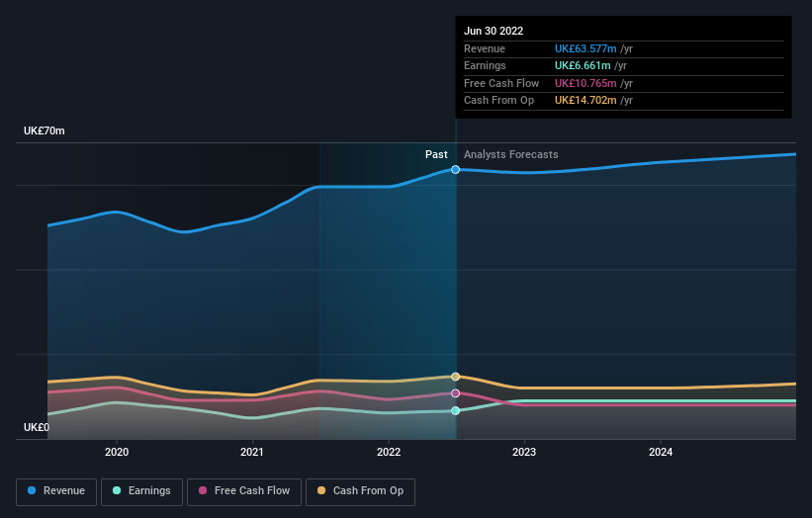Click the 2022 x-axis label

point(389,453)
